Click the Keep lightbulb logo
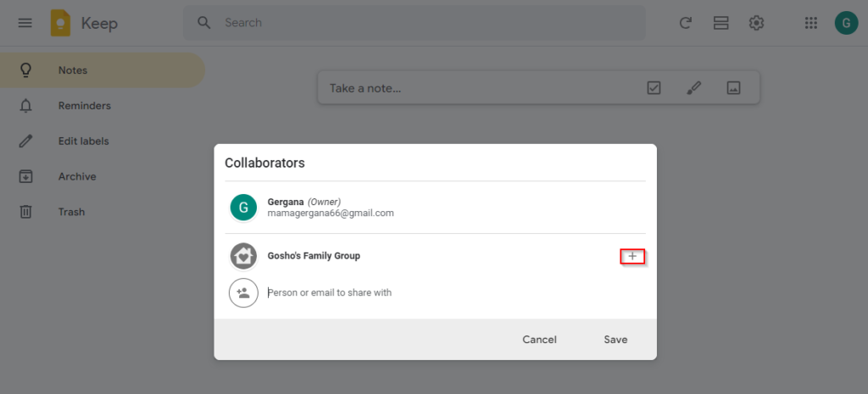The width and height of the screenshot is (868, 394). point(60,23)
